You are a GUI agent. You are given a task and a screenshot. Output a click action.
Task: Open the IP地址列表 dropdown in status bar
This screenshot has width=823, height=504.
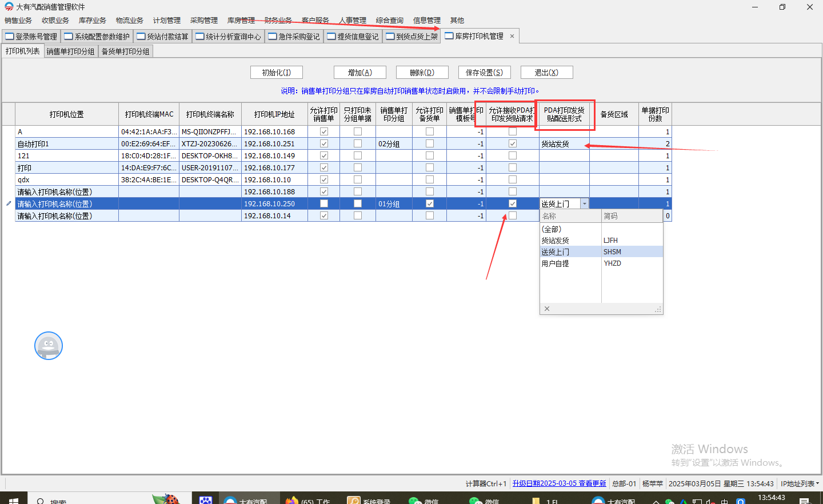tap(800, 483)
